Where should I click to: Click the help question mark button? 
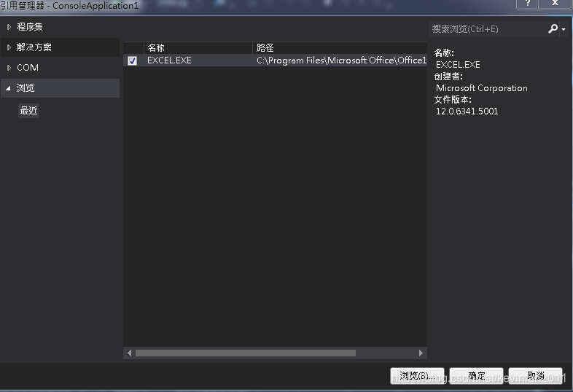528,4
